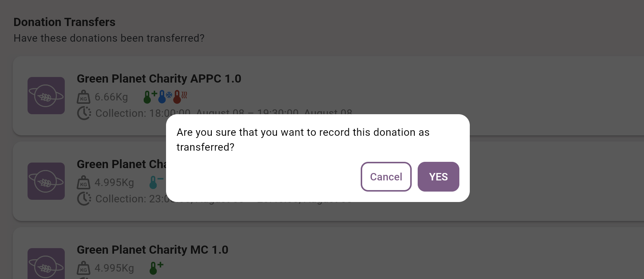Select the Green Planet Charity MC 1.0 card
The width and height of the screenshot is (644, 279).
coord(153,250)
